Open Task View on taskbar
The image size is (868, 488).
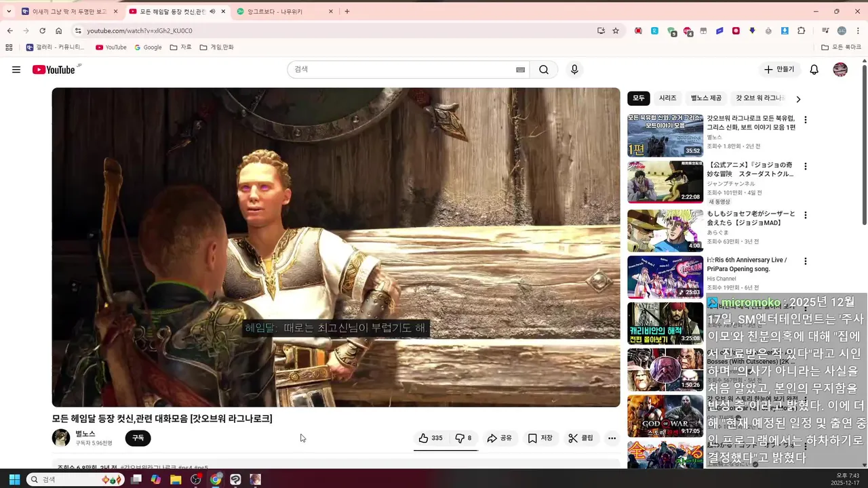point(136,479)
